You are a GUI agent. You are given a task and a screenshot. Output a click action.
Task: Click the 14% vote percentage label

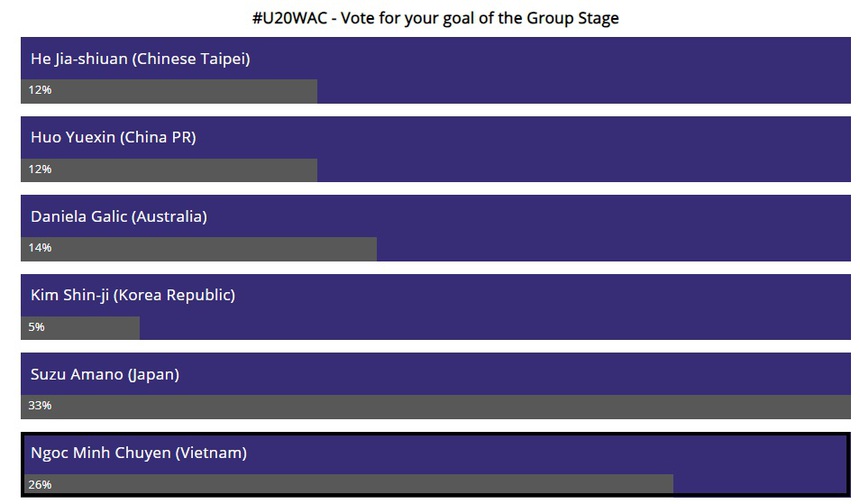tap(40, 248)
